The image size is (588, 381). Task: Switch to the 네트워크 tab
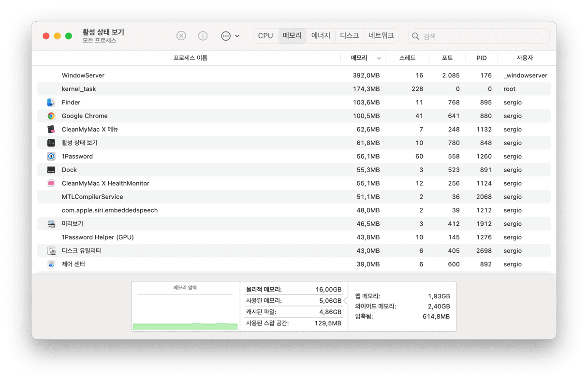[381, 36]
